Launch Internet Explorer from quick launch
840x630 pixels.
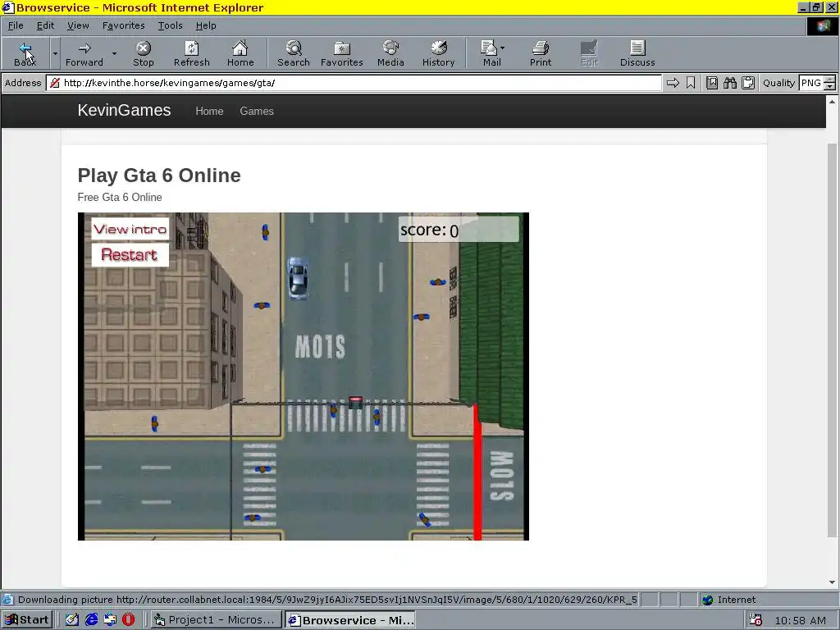tap(92, 620)
